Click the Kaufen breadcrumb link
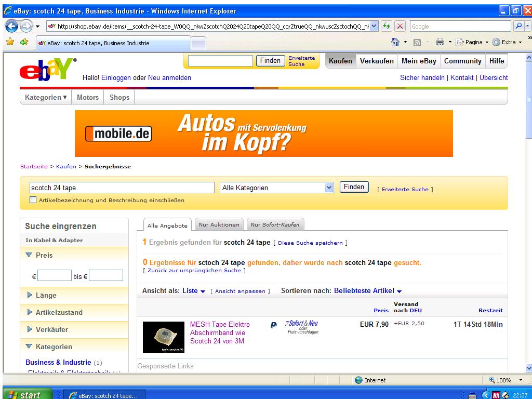 click(66, 167)
